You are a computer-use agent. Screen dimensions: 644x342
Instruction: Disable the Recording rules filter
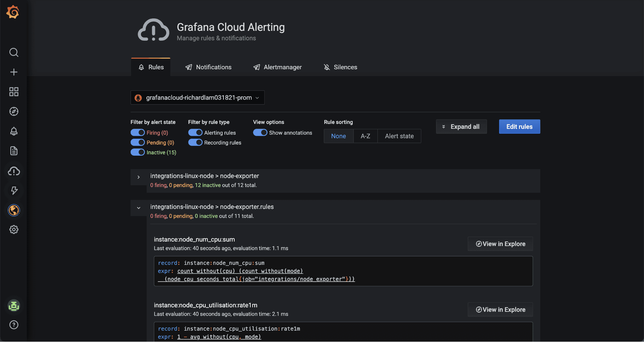tap(195, 142)
